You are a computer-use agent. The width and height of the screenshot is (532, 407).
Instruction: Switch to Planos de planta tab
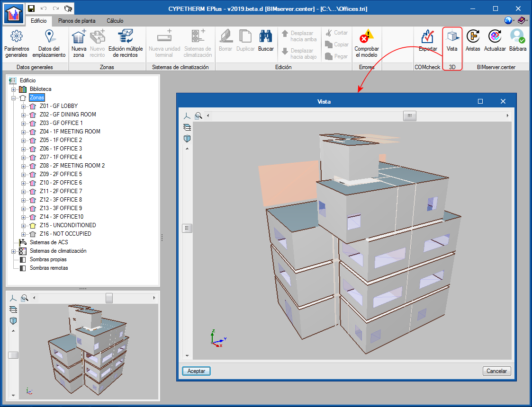tap(77, 21)
